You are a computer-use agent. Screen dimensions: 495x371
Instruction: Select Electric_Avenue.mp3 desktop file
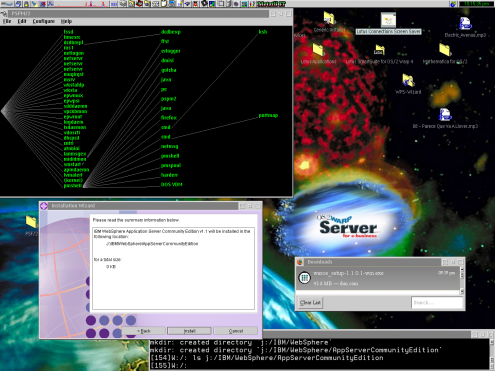point(465,28)
